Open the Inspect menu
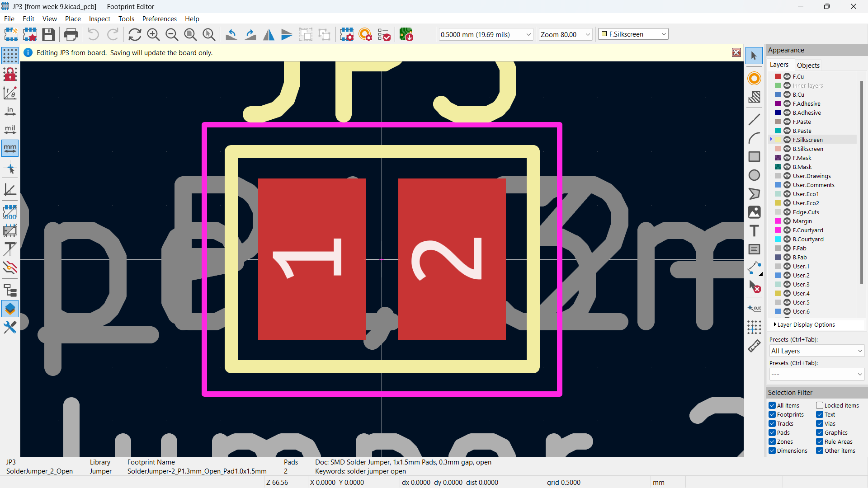 pyautogui.click(x=99, y=19)
